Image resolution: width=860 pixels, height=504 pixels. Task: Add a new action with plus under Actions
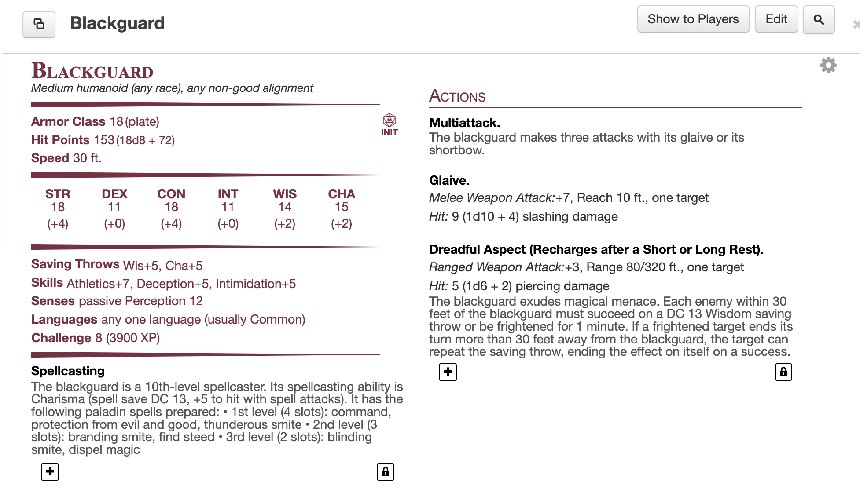pos(448,372)
